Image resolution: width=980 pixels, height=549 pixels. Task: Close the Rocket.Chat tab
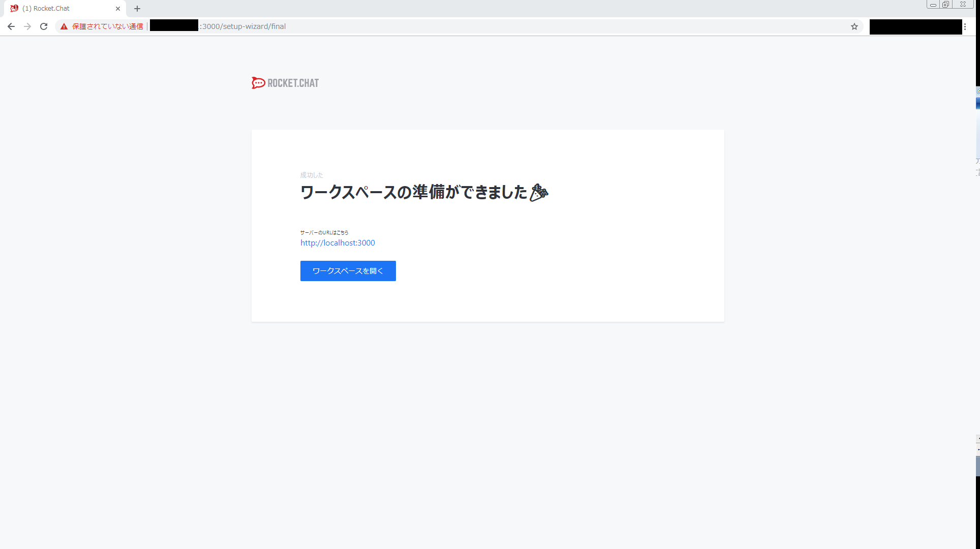(118, 9)
